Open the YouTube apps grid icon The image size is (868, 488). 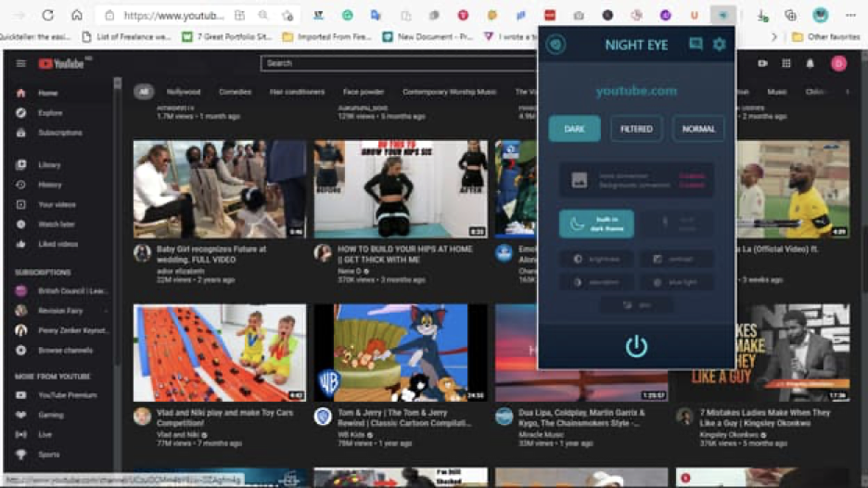(x=786, y=64)
